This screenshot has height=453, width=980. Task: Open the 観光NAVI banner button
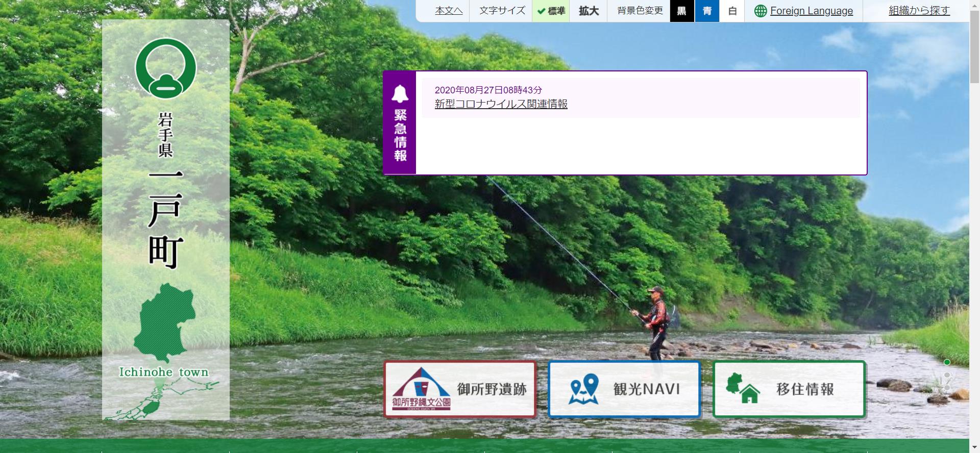pos(624,389)
